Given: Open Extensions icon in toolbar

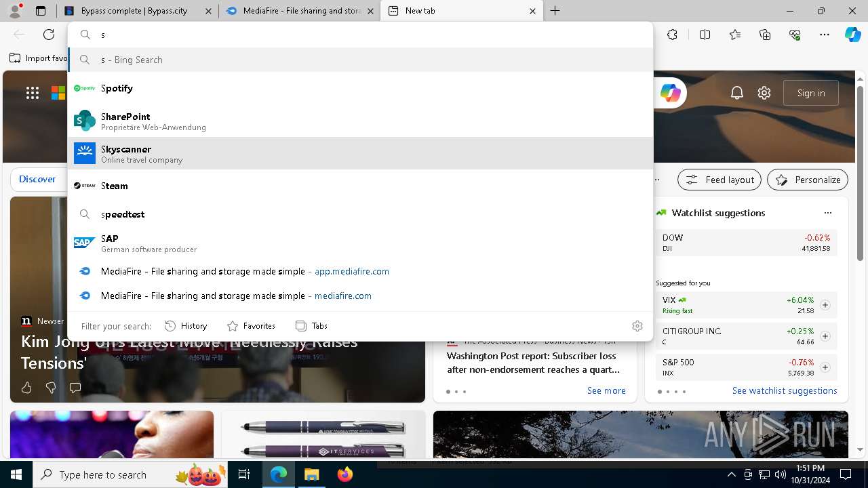Looking at the screenshot, I should (x=672, y=35).
